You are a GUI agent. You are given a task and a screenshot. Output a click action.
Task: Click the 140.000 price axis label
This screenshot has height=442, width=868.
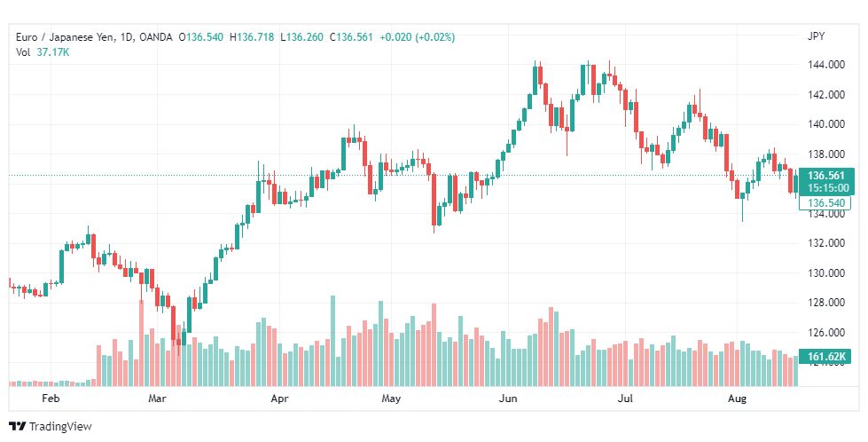(826, 124)
